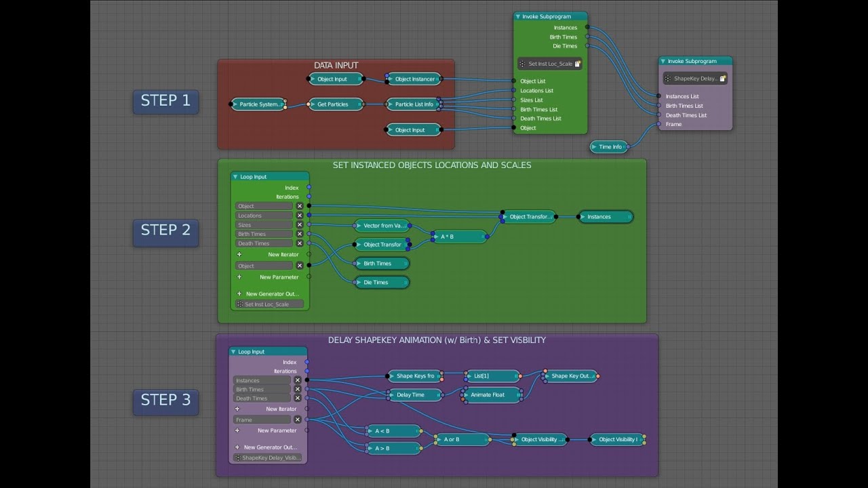The height and width of the screenshot is (488, 868).
Task: Remove the Sizes iterator from Loop Input
Action: (x=300, y=225)
